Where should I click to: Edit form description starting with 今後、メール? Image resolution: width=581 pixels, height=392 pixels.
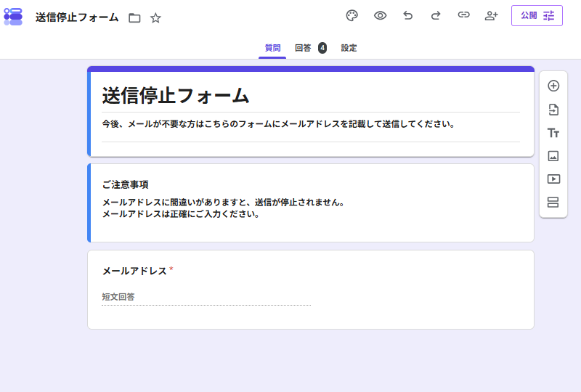pos(278,123)
